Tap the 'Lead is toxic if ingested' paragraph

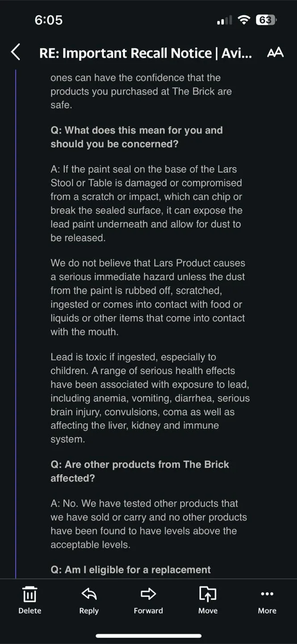[150, 398]
